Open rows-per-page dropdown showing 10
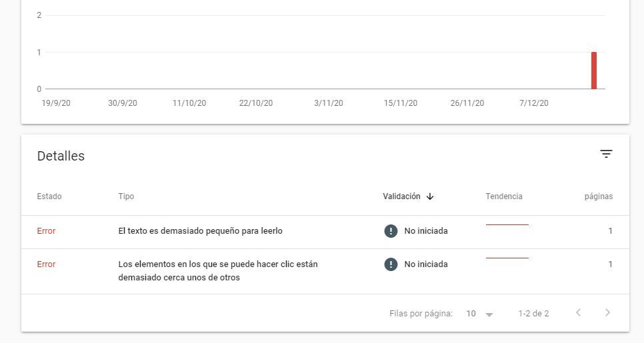This screenshot has width=644, height=343. click(480, 314)
